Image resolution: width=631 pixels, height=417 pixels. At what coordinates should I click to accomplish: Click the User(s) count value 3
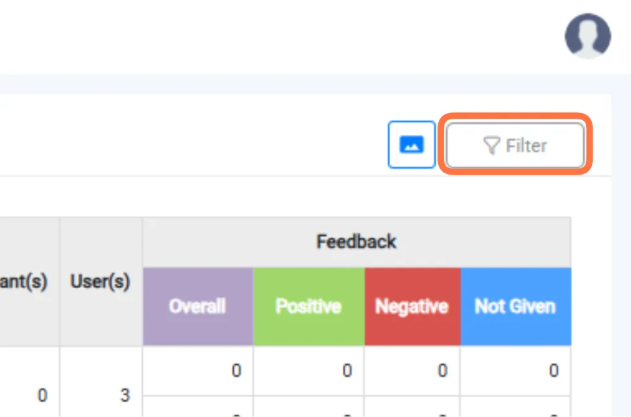coord(125,395)
